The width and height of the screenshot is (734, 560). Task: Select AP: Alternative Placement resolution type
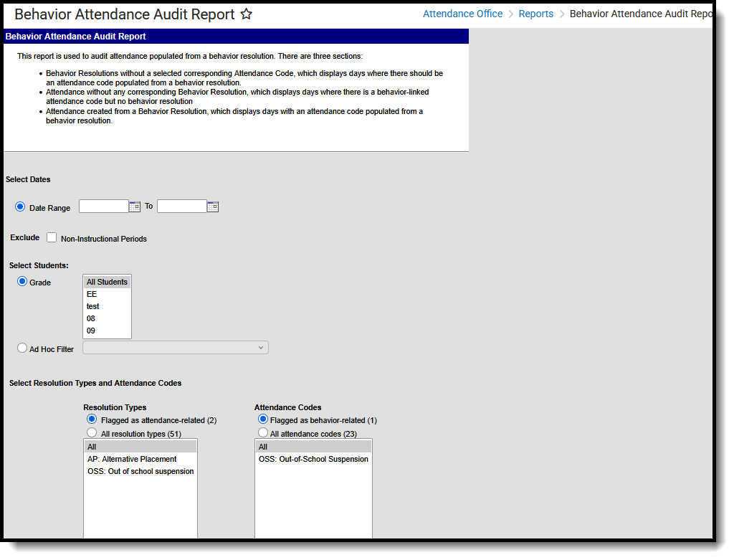click(140, 459)
